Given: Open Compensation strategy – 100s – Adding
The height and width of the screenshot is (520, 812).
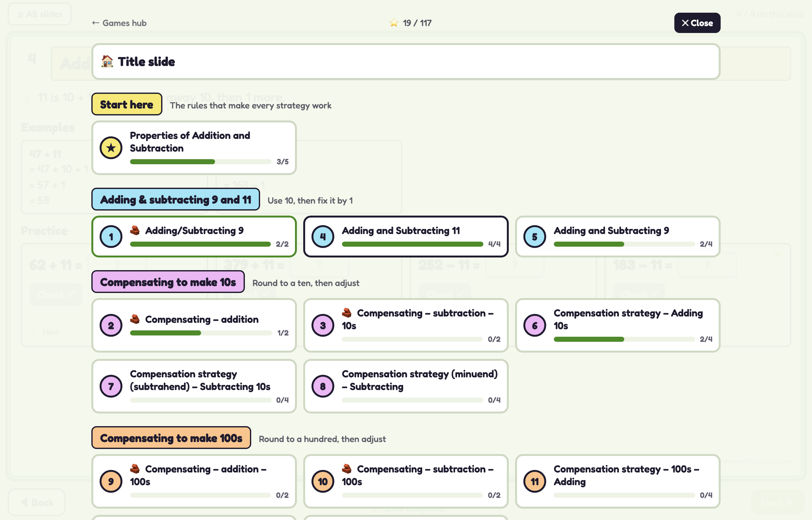Looking at the screenshot, I should point(618,482).
